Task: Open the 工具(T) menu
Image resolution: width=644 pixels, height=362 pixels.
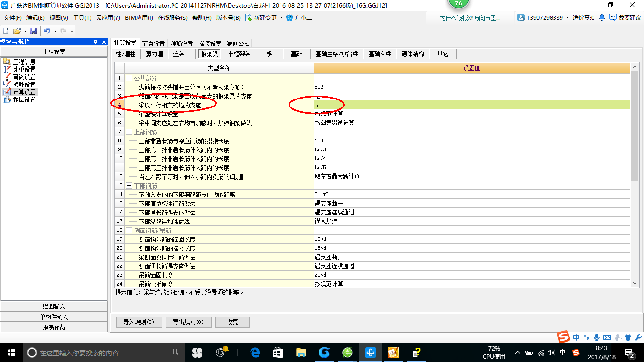Action: pyautogui.click(x=82, y=18)
